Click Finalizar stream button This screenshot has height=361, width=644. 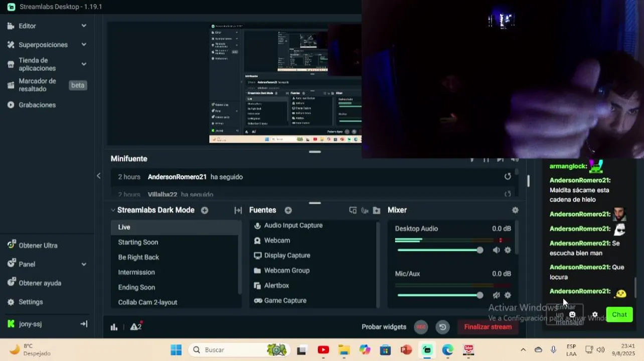click(x=488, y=327)
